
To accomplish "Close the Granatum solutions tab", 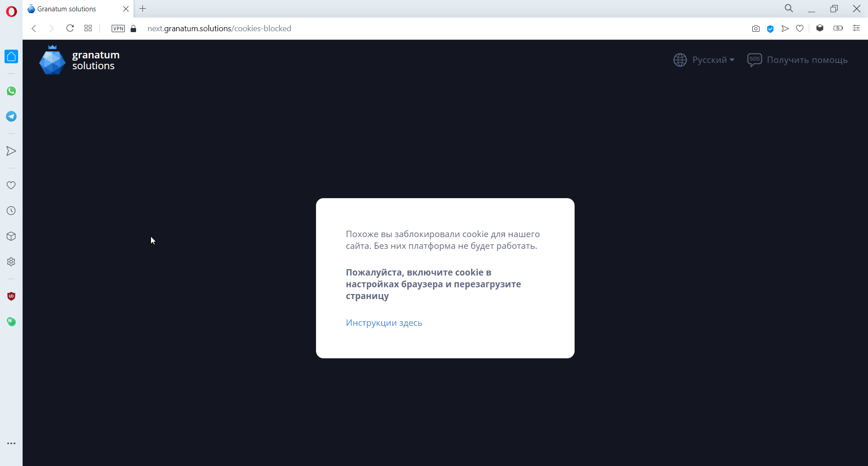I will pos(126,9).
